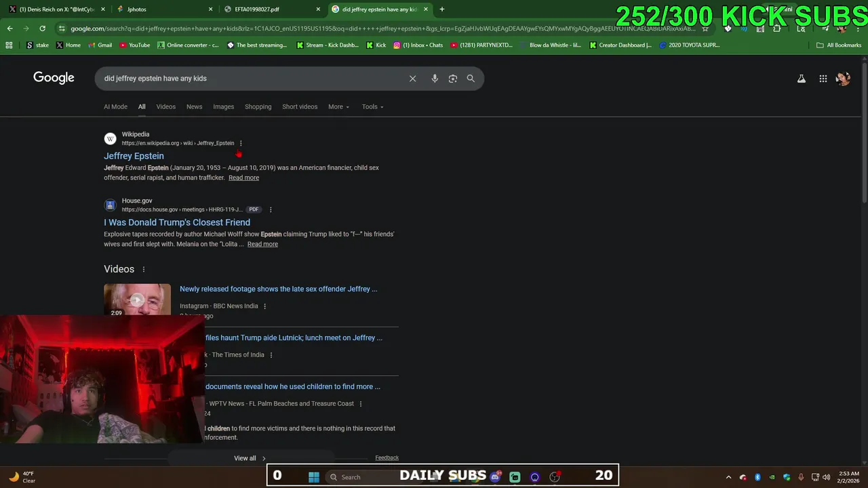This screenshot has height=488, width=868.
Task: Open the Jeffrey Epstein Wikipedia link
Action: coord(134,156)
